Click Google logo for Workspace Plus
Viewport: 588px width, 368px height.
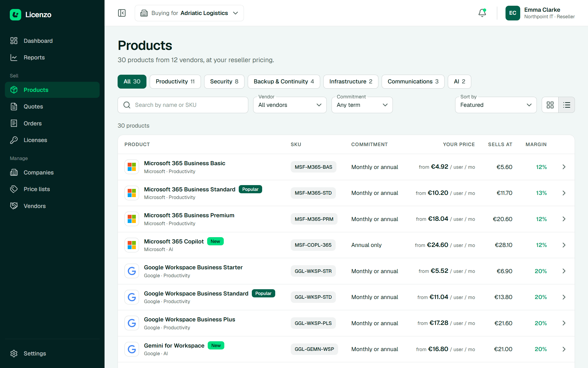point(132,323)
